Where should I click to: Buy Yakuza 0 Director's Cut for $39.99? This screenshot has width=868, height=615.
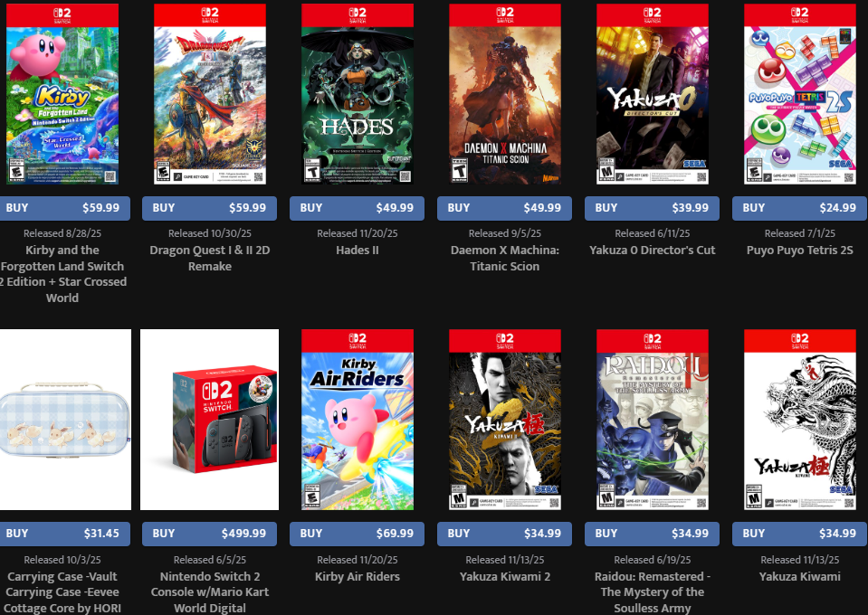(652, 208)
